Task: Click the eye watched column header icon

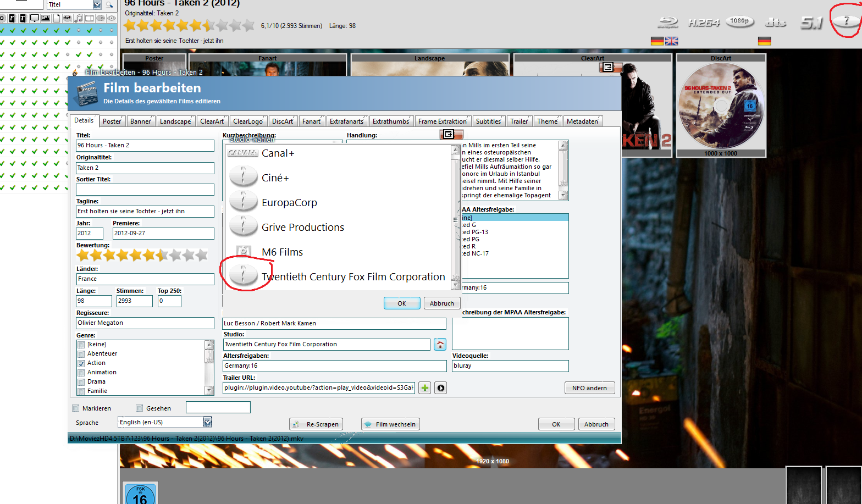Action: coord(112,18)
